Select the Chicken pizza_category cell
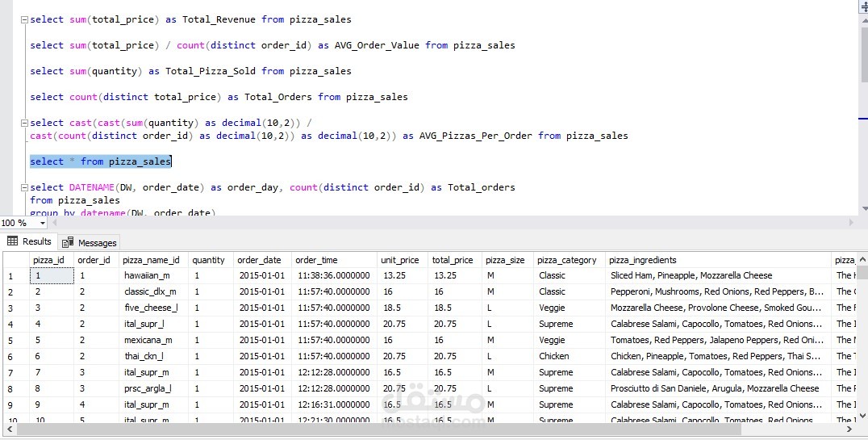The width and height of the screenshot is (868, 440). 569,356
